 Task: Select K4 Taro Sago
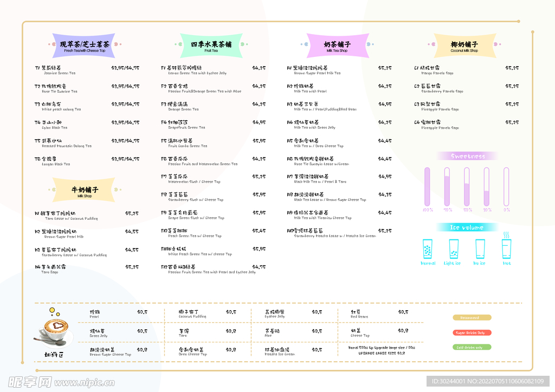[x=87, y=269]
